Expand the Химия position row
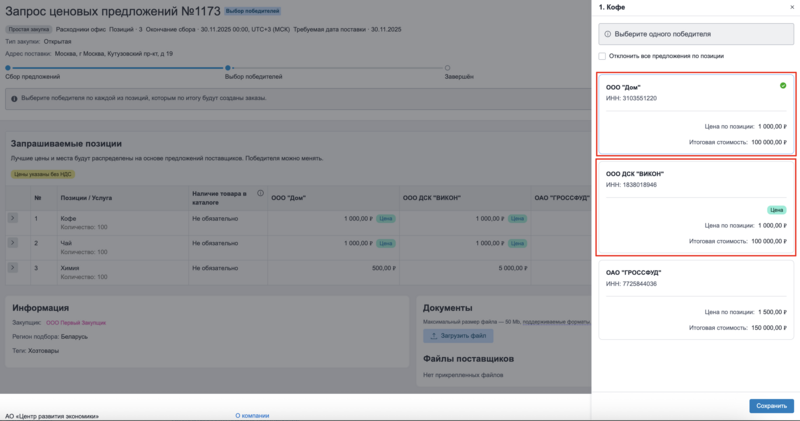 [x=13, y=268]
